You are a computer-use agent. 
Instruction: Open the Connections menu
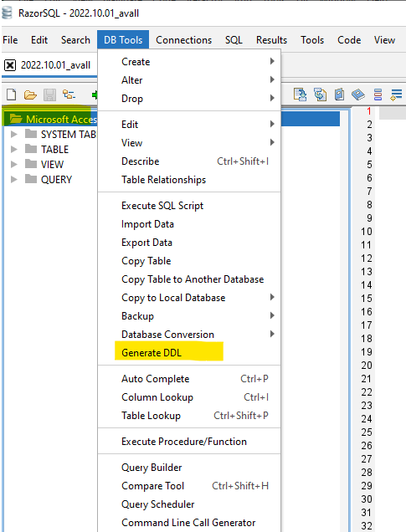coord(183,39)
